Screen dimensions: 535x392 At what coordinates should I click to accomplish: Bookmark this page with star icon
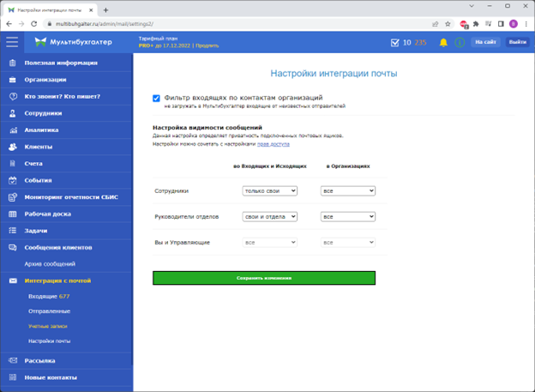pyautogui.click(x=448, y=24)
